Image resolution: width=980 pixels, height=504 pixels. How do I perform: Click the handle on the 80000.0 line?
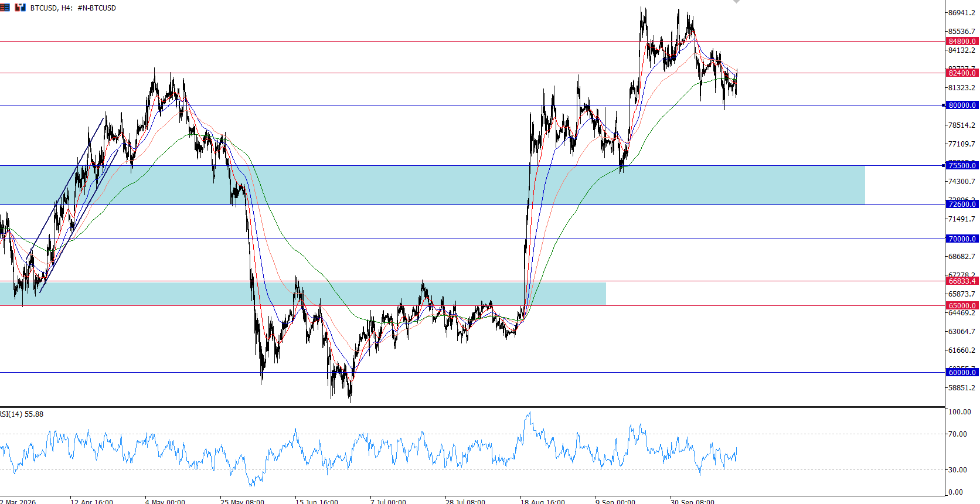[x=943, y=105]
